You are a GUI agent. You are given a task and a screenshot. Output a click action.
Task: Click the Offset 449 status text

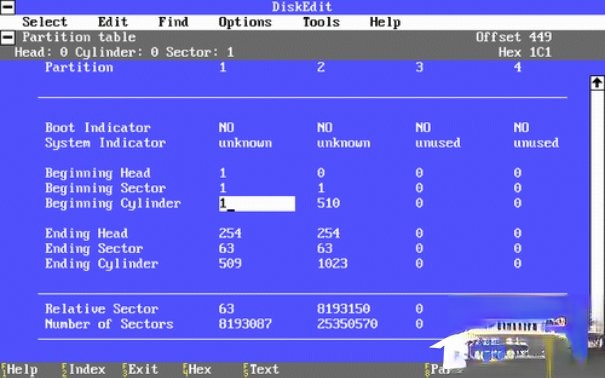coord(514,37)
